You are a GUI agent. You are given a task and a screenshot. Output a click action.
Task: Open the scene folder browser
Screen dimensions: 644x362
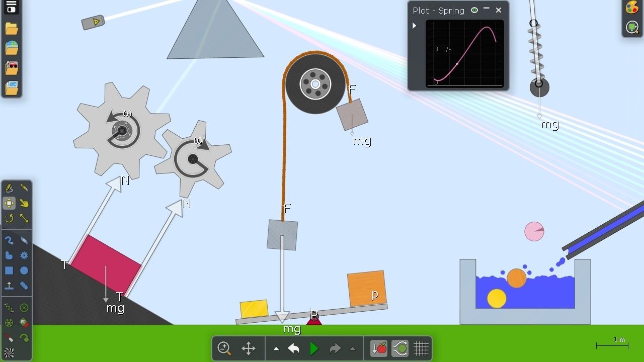click(x=11, y=29)
